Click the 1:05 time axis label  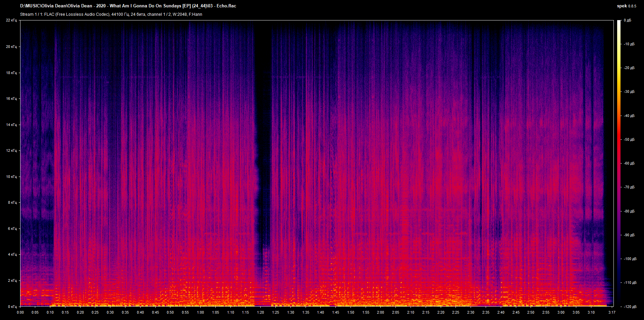[x=216, y=313]
